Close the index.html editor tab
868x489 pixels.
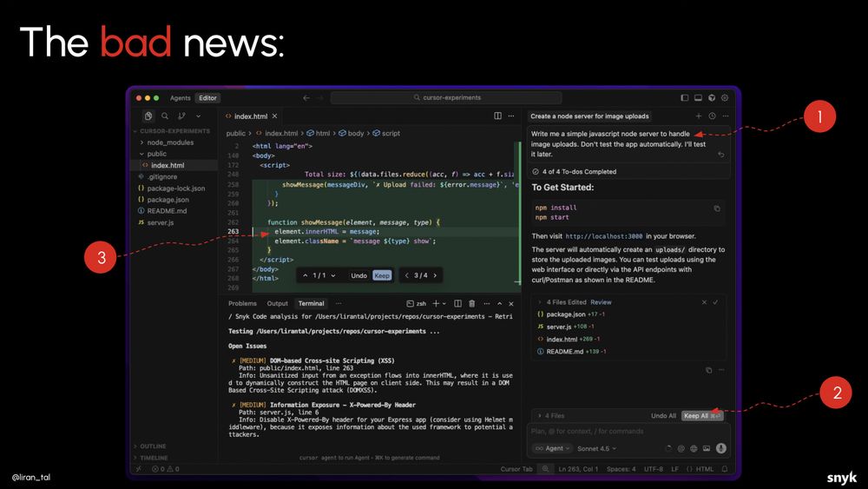(x=274, y=116)
